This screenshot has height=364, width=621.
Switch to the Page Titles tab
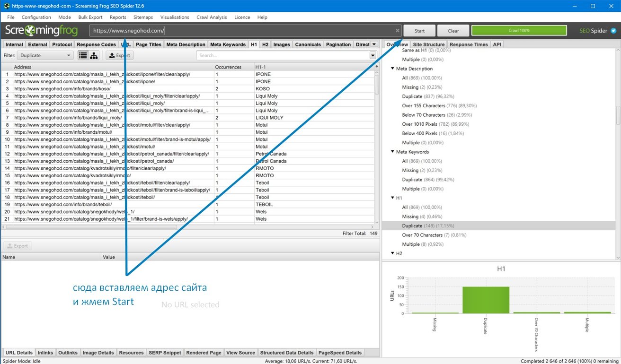[x=149, y=44]
